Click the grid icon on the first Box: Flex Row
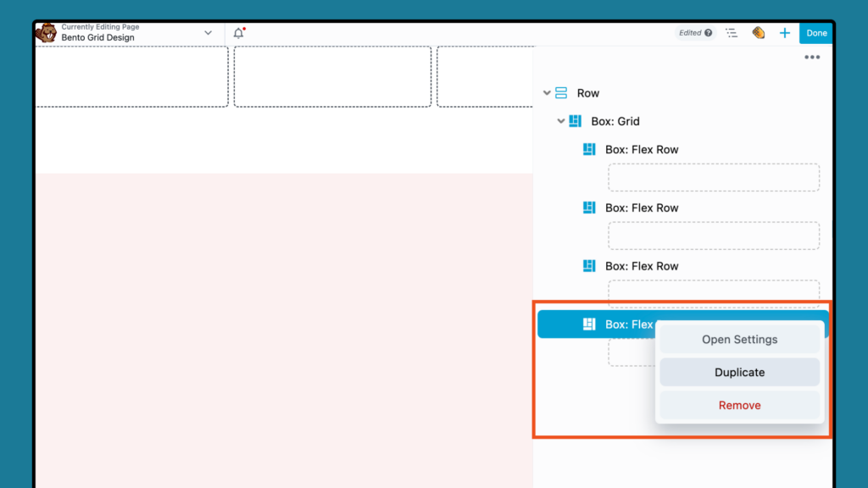 tap(589, 149)
